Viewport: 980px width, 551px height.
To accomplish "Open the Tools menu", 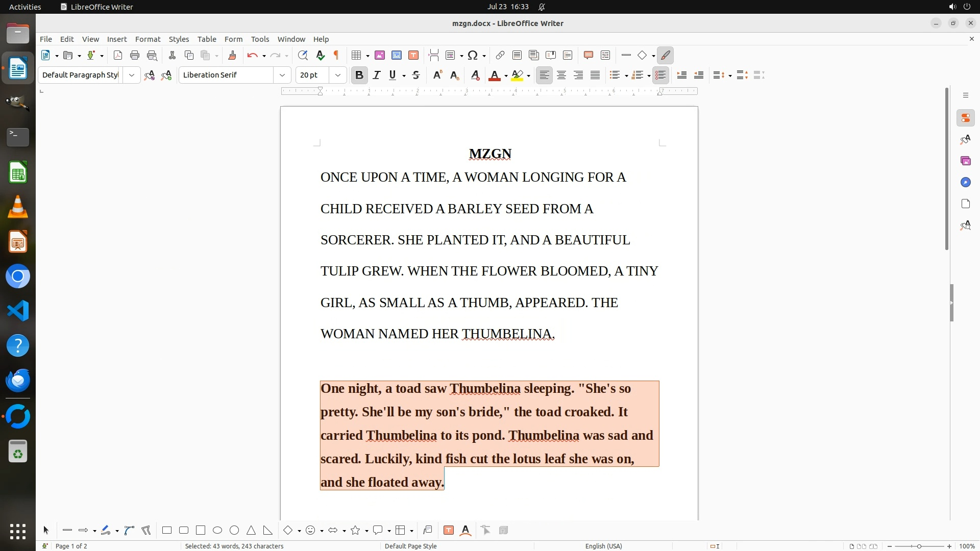I will [x=260, y=39].
